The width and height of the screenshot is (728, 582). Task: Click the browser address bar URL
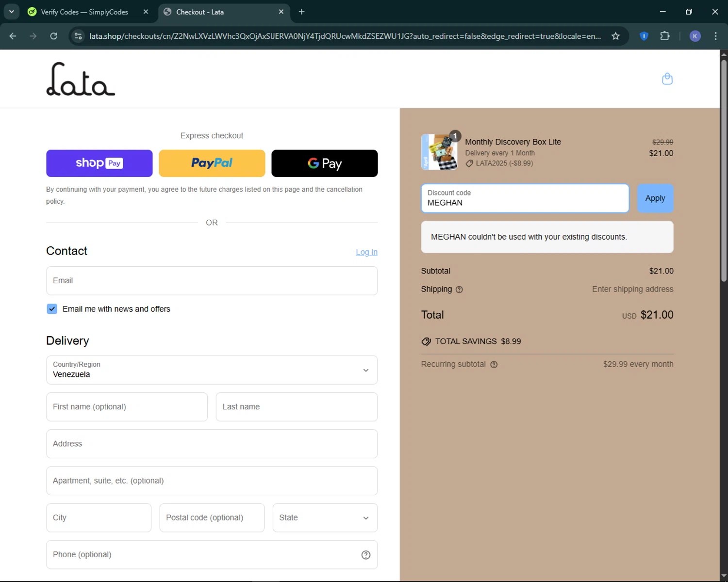pyautogui.click(x=345, y=36)
